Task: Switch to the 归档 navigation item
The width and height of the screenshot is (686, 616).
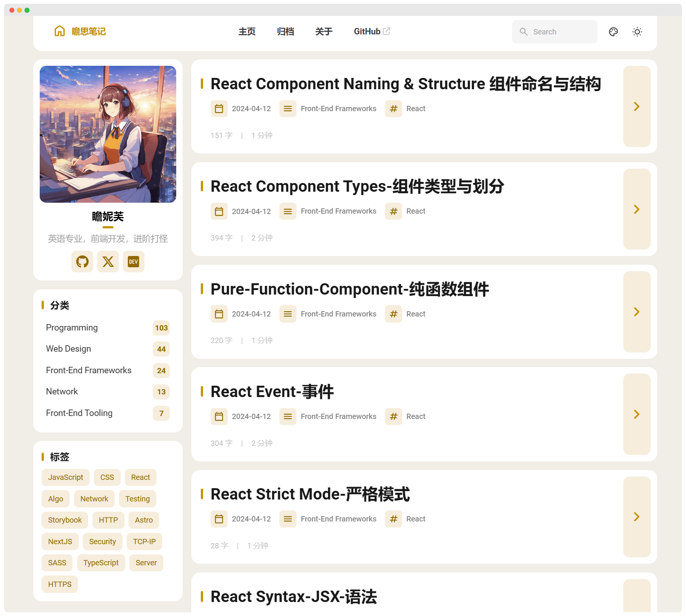Action: pos(286,32)
